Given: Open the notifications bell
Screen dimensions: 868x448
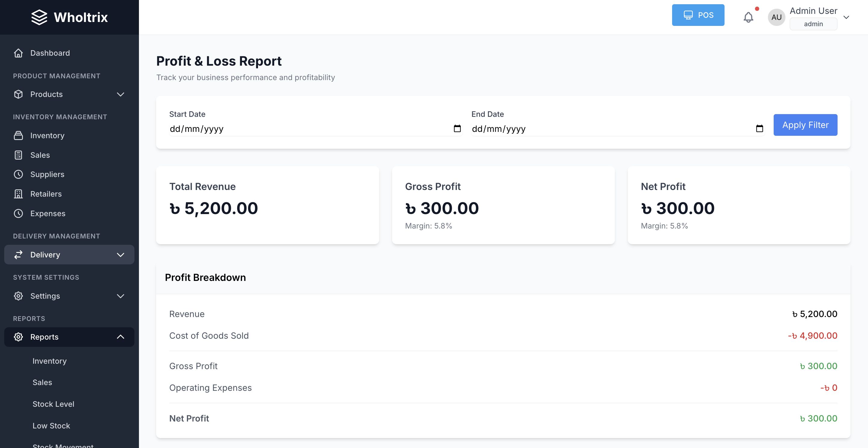Looking at the screenshot, I should coord(748,17).
